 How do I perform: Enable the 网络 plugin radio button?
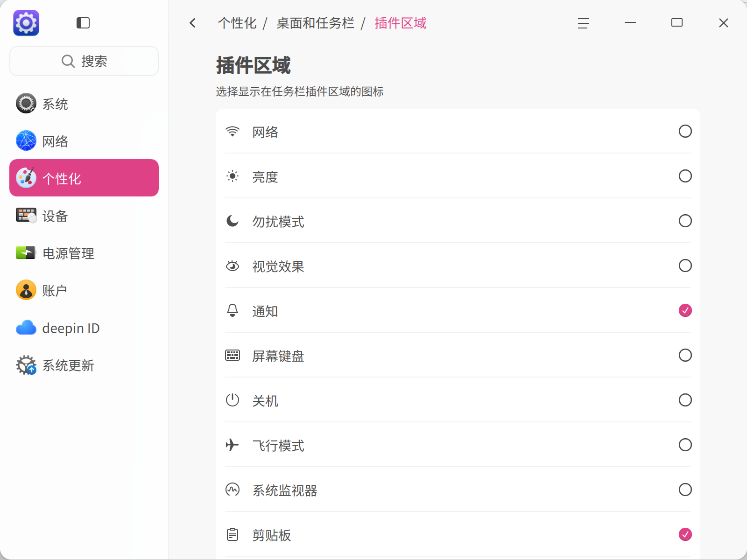point(685,132)
